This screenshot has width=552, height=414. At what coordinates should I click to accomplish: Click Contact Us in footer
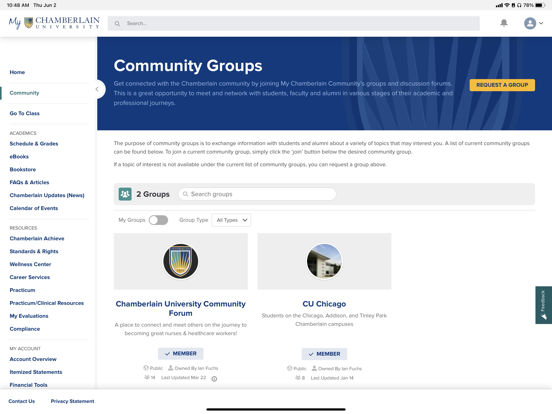click(x=21, y=401)
